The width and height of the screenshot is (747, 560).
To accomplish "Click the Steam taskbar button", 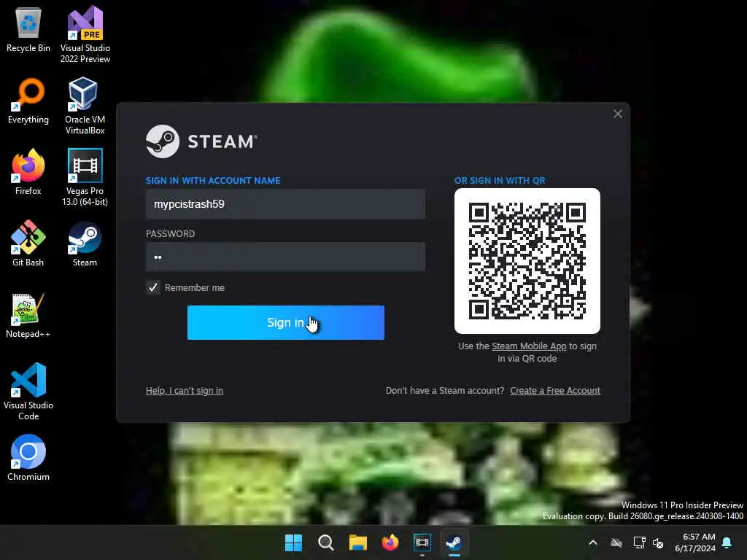I will click(x=454, y=542).
